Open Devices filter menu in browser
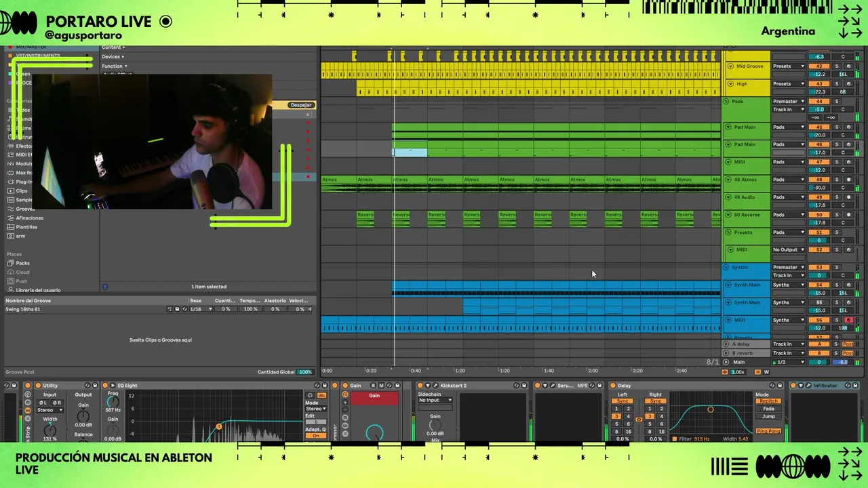The height and width of the screenshot is (488, 868). (113, 56)
